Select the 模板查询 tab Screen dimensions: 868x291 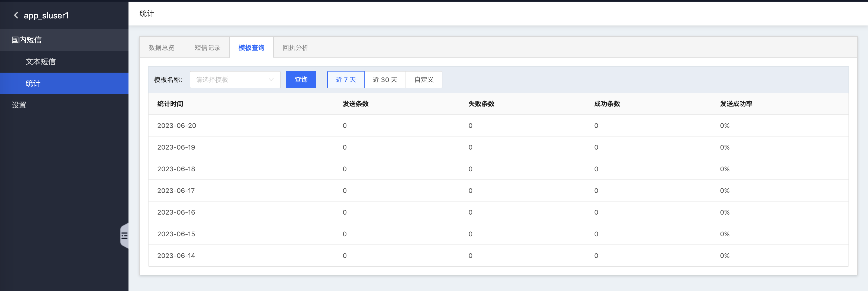251,47
